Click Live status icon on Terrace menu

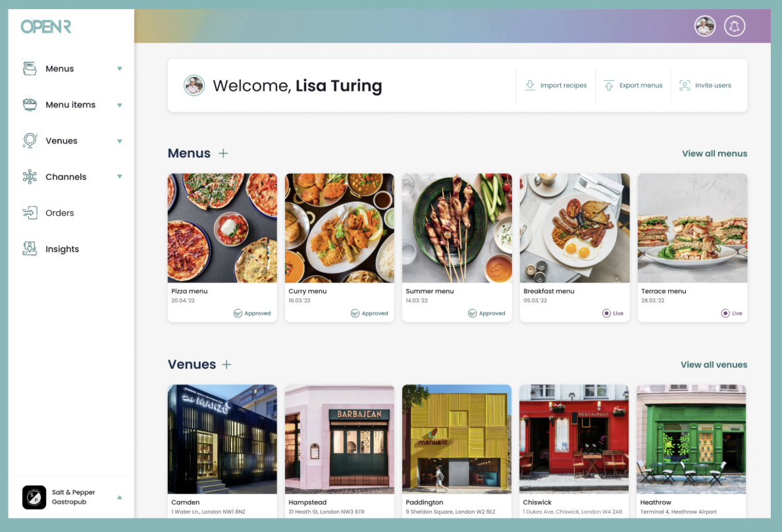[725, 313]
